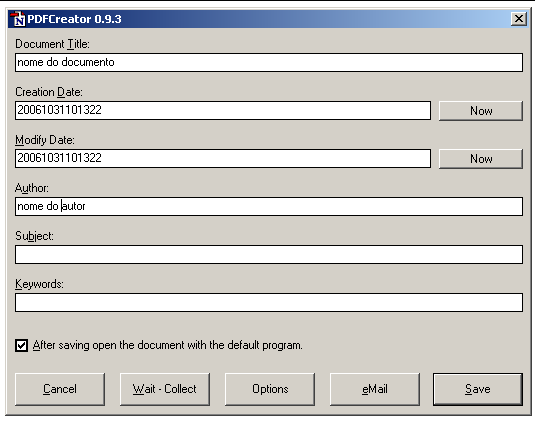Set Modify Date to Now

point(481,159)
